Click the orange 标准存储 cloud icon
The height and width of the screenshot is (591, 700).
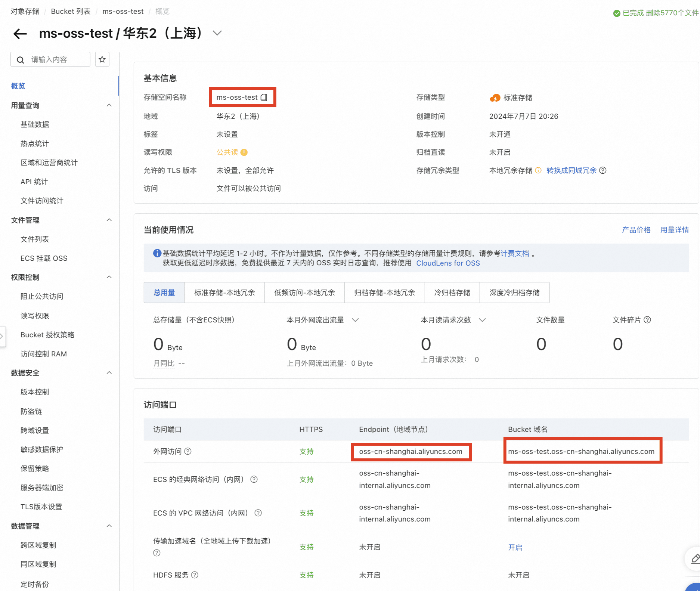pos(495,98)
